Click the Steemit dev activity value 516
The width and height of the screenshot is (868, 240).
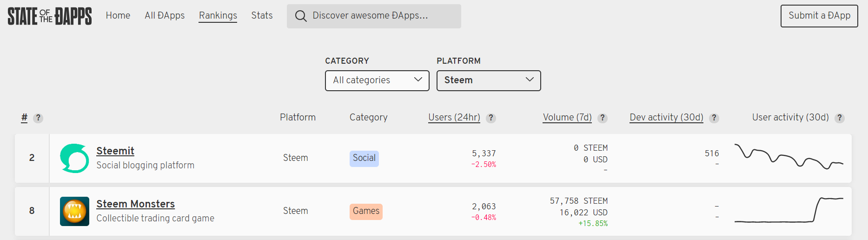(x=712, y=153)
